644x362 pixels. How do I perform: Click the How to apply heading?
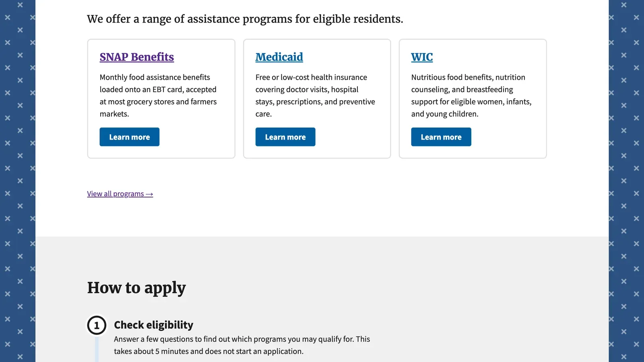[136, 287]
